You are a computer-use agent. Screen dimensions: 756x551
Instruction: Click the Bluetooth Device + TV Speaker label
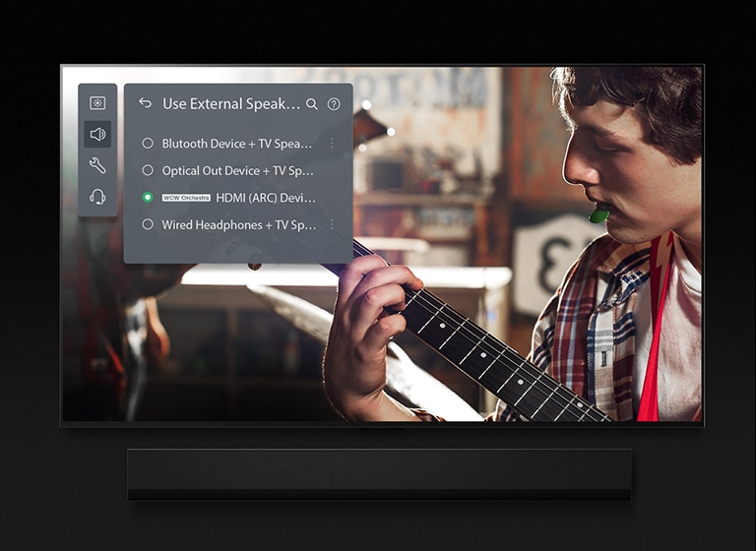236,144
